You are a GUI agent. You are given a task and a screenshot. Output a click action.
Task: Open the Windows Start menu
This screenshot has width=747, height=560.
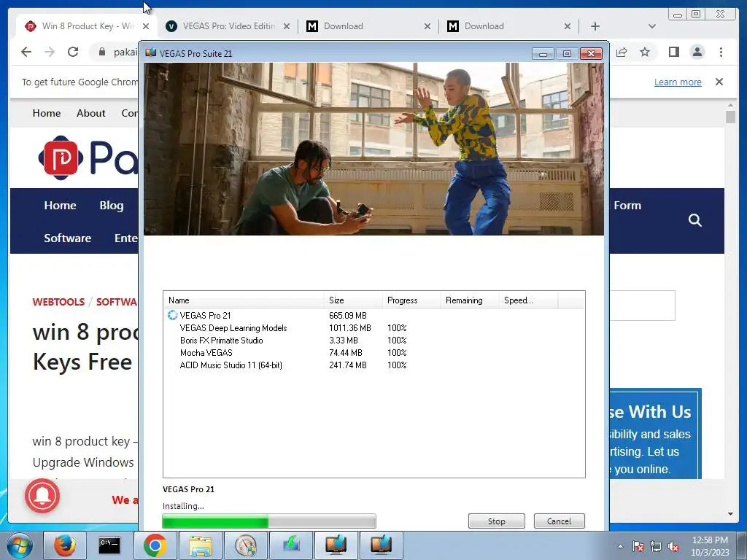pos(19,545)
